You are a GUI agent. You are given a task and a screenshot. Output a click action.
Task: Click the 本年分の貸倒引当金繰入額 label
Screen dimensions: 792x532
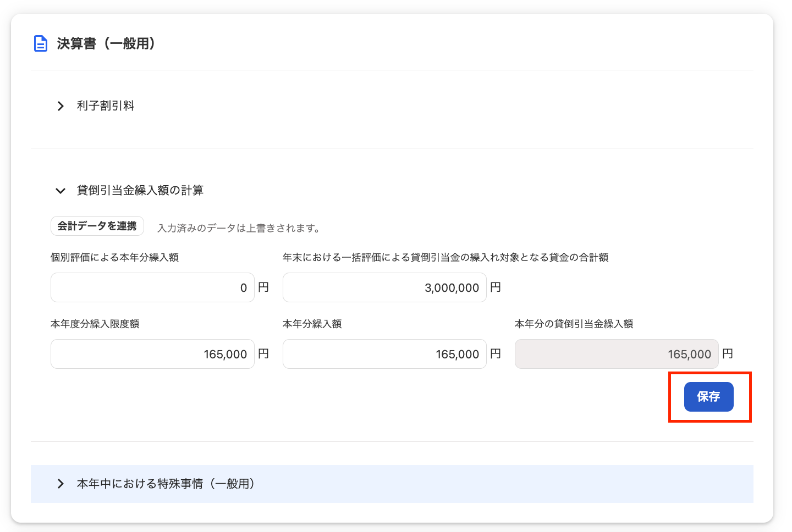click(x=574, y=324)
